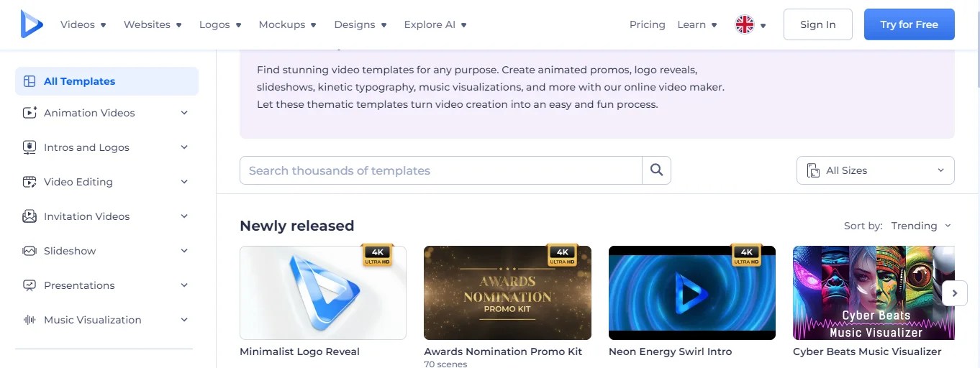Open the Explore AI menu
The height and width of the screenshot is (368, 980).
(435, 24)
